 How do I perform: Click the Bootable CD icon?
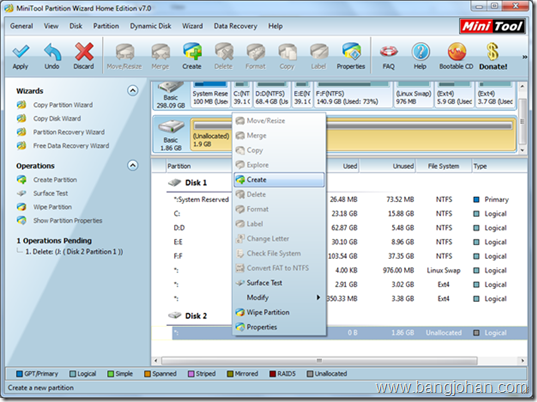tap(457, 52)
